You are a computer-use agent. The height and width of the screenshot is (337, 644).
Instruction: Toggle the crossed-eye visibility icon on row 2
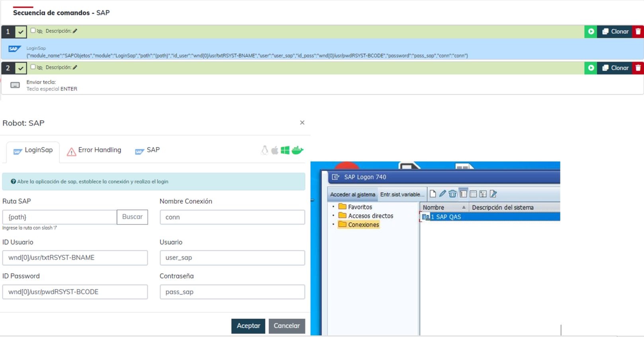tap(40, 67)
